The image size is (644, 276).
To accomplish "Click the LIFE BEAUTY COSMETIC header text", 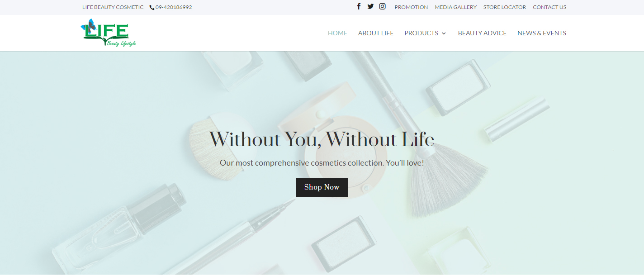I will [x=113, y=7].
